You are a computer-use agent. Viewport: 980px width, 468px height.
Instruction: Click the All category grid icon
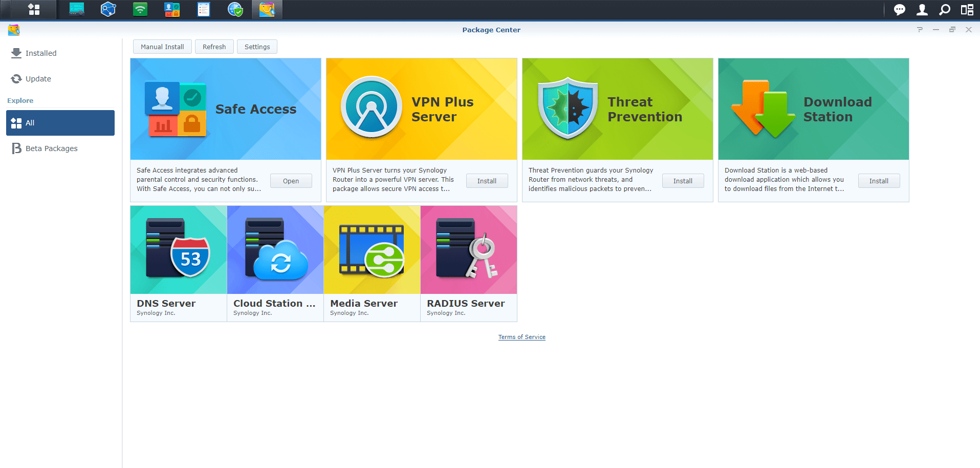(x=16, y=123)
